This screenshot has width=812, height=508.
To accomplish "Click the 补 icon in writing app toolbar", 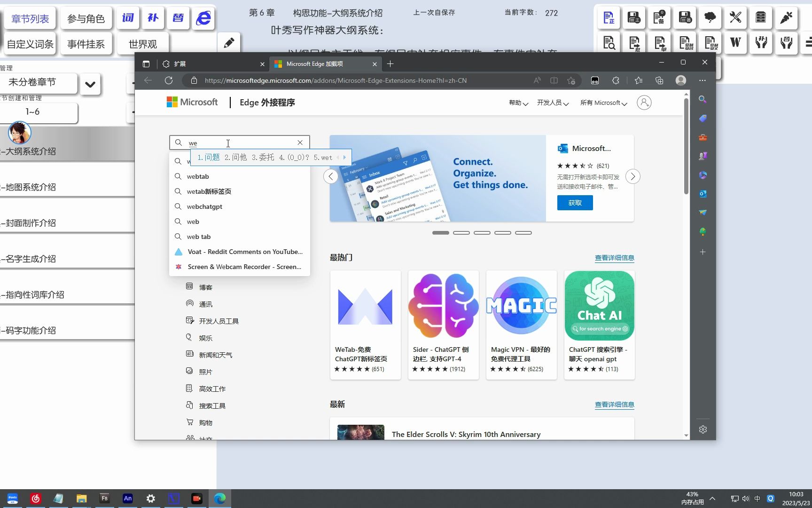I will pos(153,18).
